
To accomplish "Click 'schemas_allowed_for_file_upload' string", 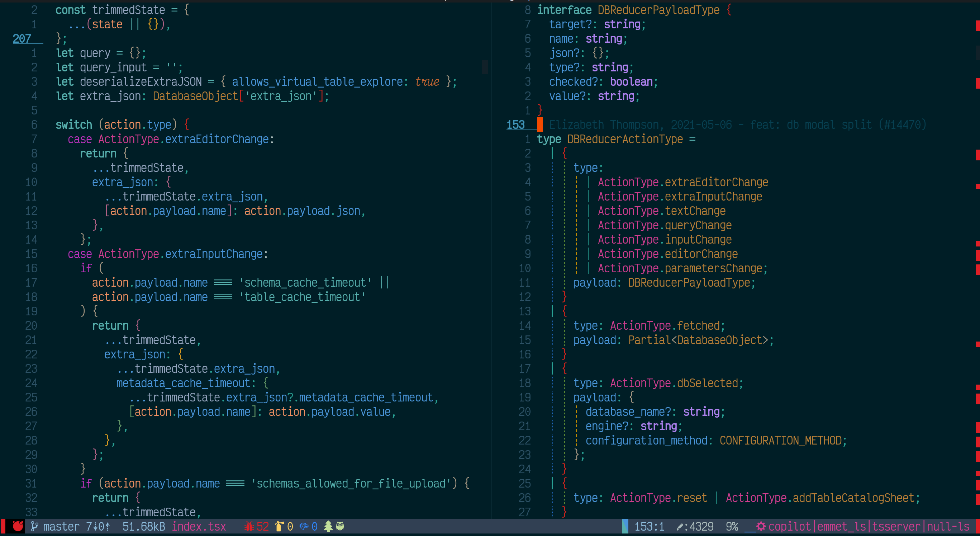I will 351,484.
